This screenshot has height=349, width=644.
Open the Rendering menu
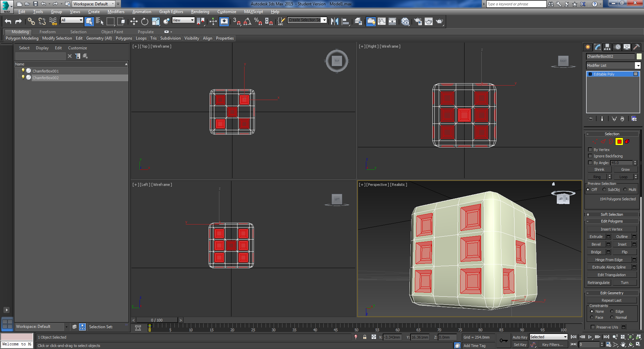click(200, 12)
